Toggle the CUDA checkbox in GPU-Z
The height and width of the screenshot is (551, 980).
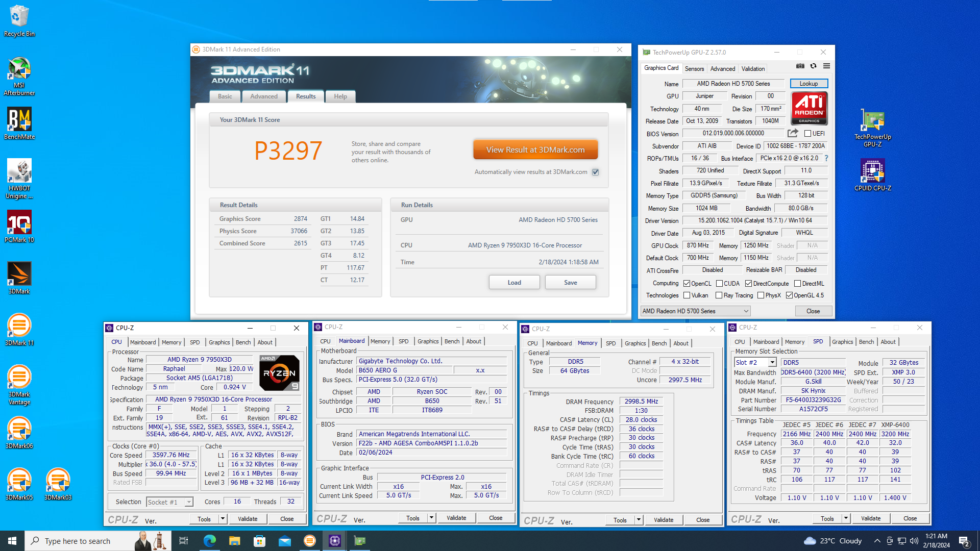coord(719,284)
